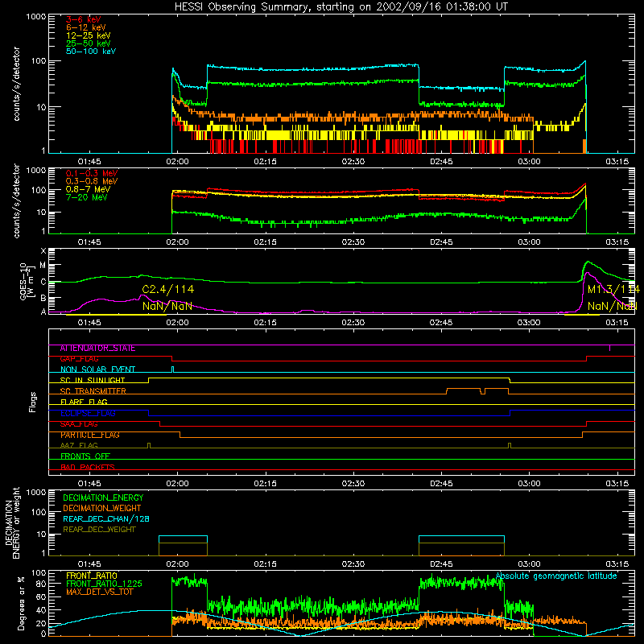The height and width of the screenshot is (644, 644).
Task: Click the 7-20 MeV legend label
Action: click(87, 197)
